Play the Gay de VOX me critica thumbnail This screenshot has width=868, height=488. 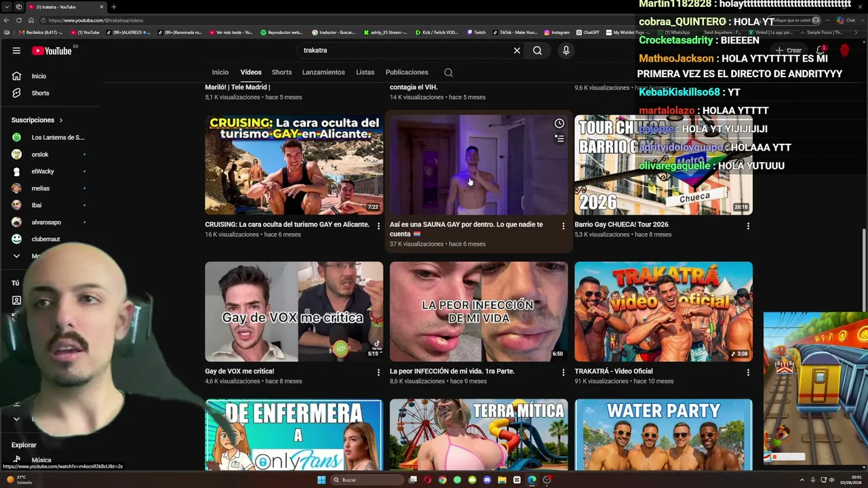(294, 312)
